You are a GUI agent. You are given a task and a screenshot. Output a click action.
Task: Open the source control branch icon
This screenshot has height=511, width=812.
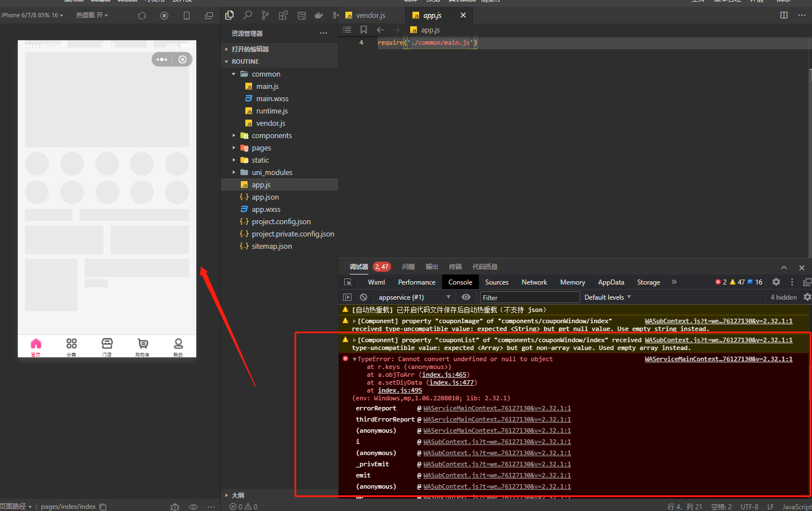pyautogui.click(x=265, y=15)
